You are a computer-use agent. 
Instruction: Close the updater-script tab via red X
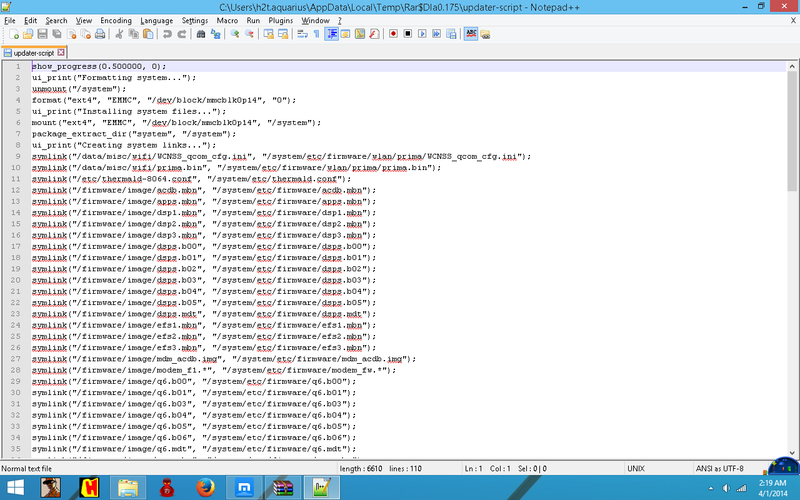pos(61,53)
